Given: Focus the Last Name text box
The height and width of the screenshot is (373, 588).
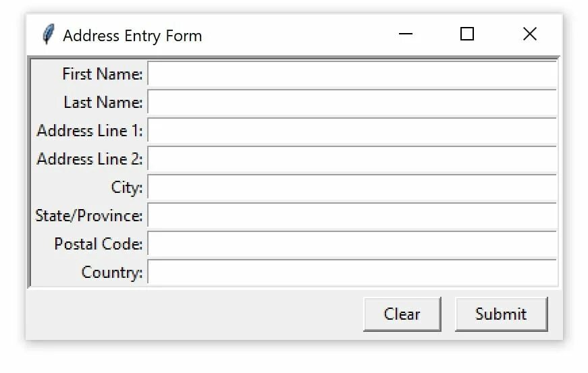Looking at the screenshot, I should point(352,103).
